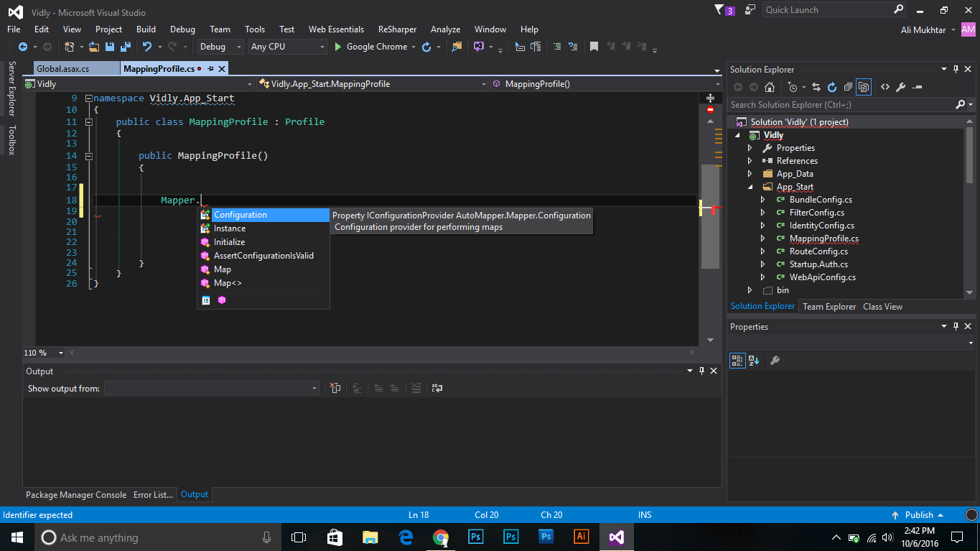
Task: Click Collapse All icon in Solution Explorer
Action: (x=848, y=87)
